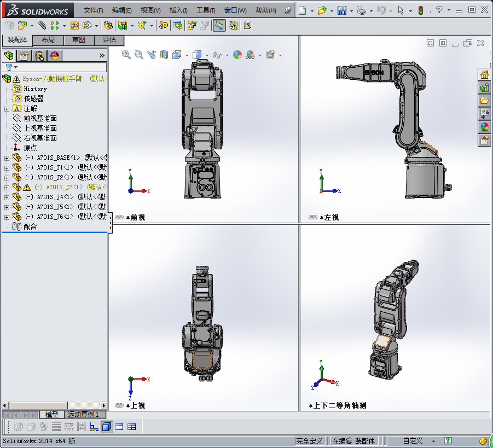Screen dimensions: 493x448
Task: Switch to the 草图 tab
Action: [79, 40]
